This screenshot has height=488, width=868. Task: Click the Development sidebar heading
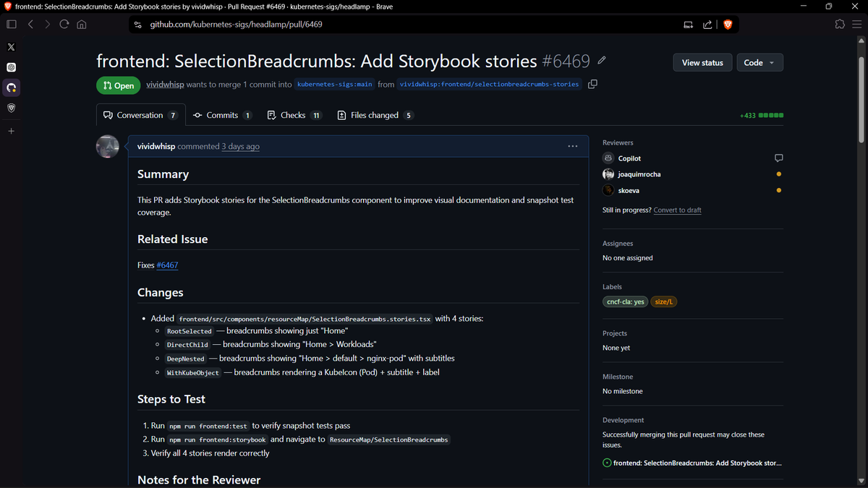[x=624, y=420]
